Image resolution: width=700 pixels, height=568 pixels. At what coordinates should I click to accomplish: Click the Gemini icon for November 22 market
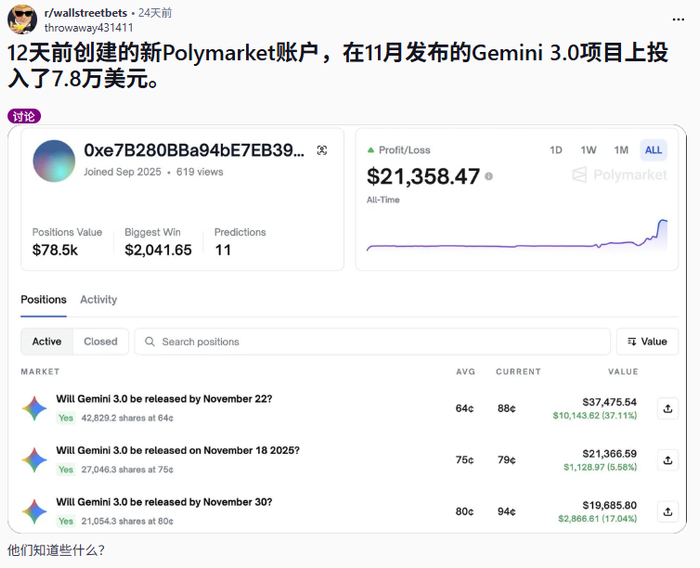[34, 409]
